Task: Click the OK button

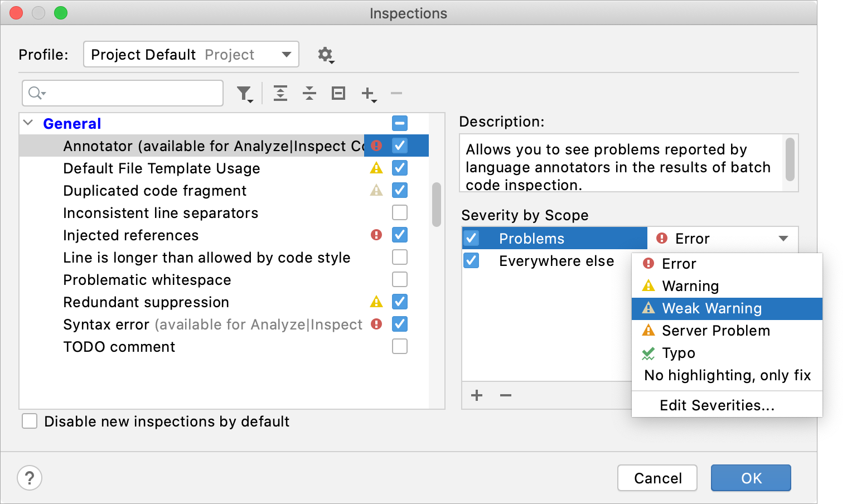Action: pyautogui.click(x=751, y=478)
